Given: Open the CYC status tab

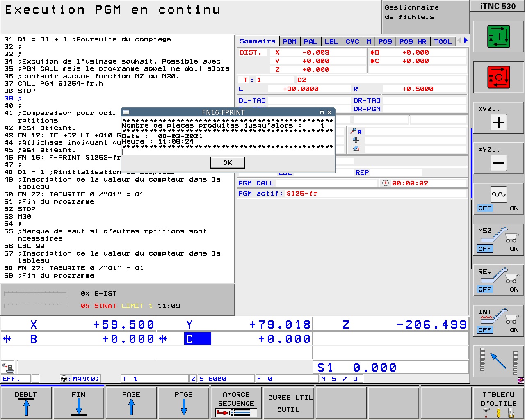Looking at the screenshot, I should point(352,41).
